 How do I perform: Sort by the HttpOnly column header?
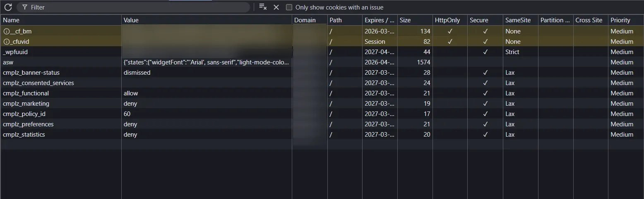447,20
